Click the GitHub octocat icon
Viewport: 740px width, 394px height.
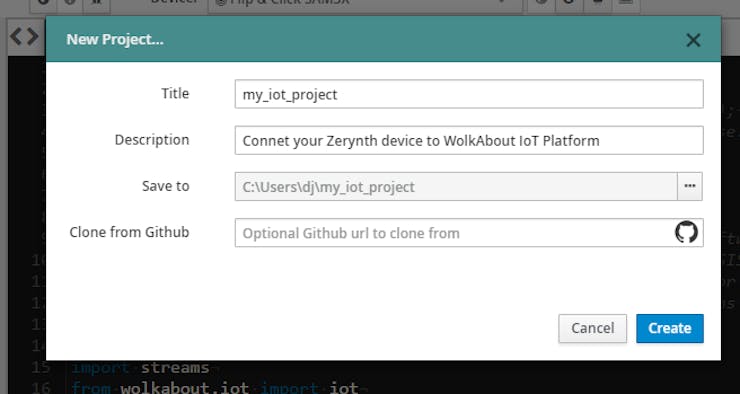click(686, 232)
